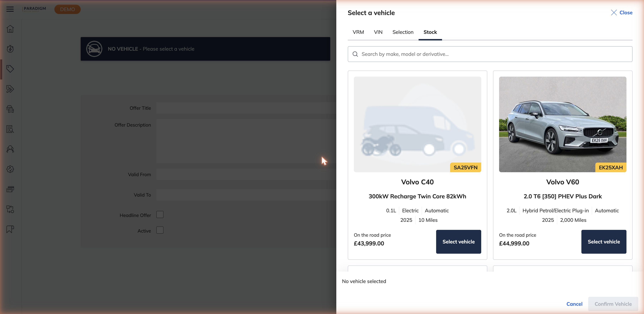This screenshot has height=314, width=644.
Task: Click the Offer Description text area
Action: point(246,141)
